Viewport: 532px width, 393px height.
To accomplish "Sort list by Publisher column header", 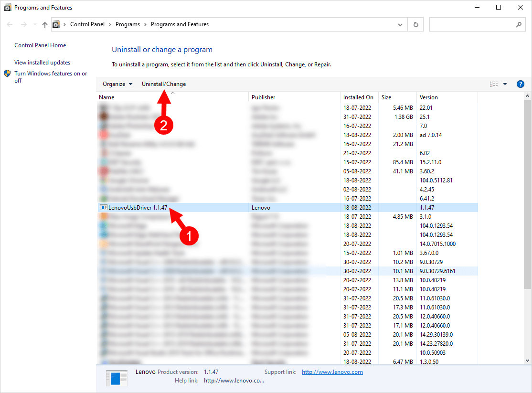I will (x=264, y=97).
